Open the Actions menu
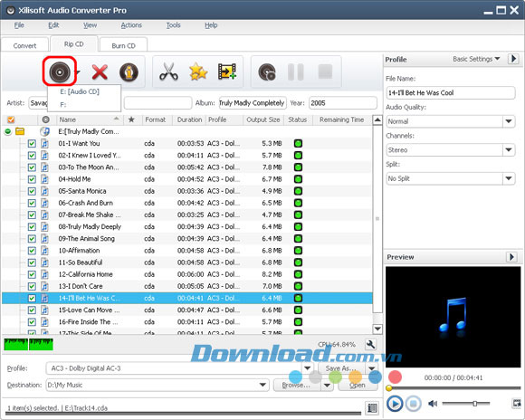525x420 pixels. 131,25
